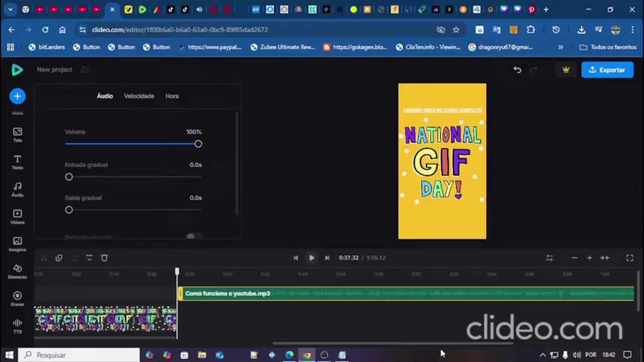Image resolution: width=644 pixels, height=362 pixels.
Task: Open the Áudio library in the sidebar
Action: point(17,190)
